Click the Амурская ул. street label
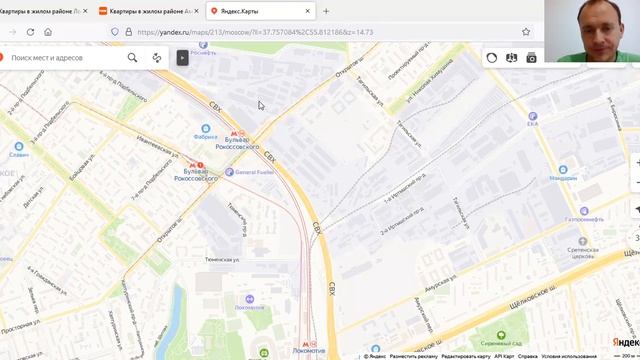640x360 pixels. pos(440,284)
